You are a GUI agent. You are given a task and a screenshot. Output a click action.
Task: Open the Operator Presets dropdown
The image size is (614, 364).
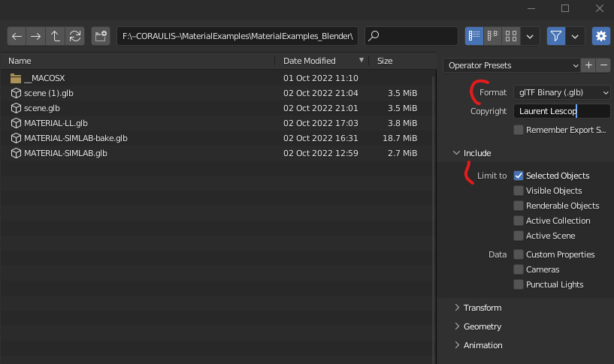point(511,65)
